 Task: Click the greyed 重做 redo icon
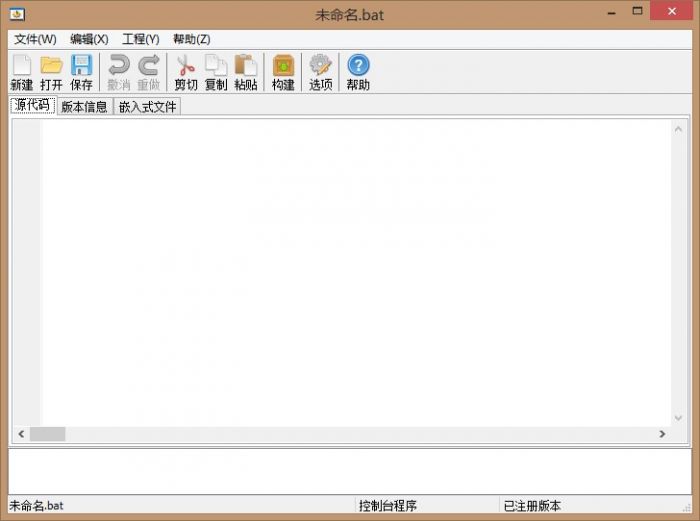click(149, 72)
